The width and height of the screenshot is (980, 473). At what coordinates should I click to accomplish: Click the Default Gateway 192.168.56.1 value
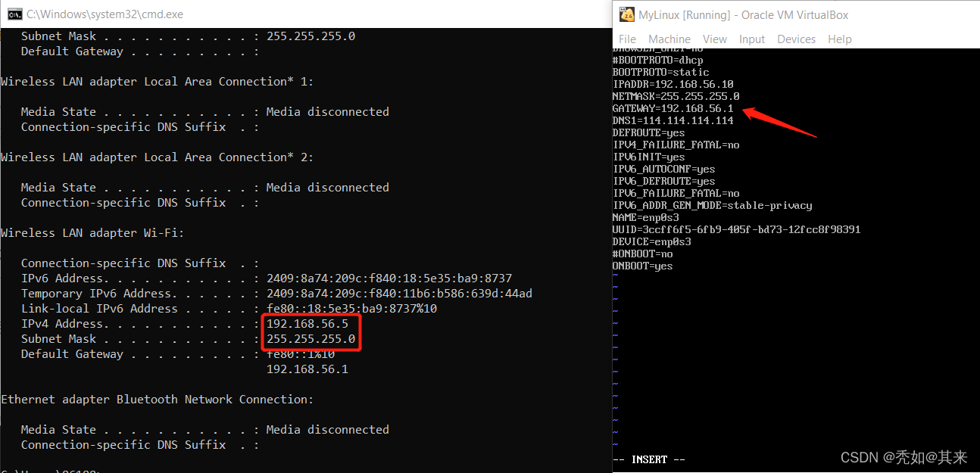point(307,369)
